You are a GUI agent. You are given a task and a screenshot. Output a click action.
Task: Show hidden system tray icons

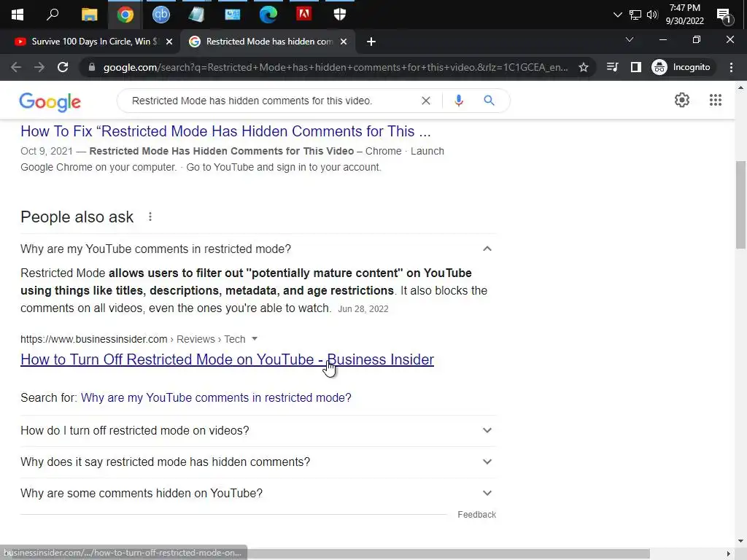tap(617, 15)
